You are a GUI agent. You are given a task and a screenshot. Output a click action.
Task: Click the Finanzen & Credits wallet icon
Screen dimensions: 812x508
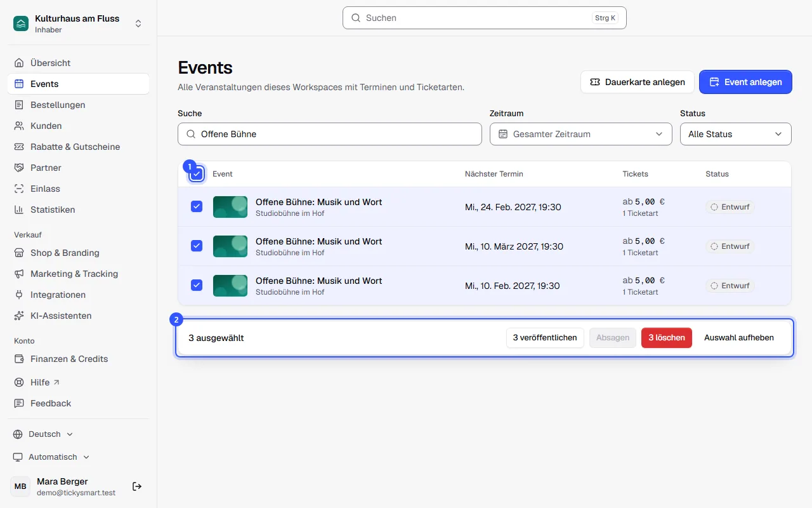pyautogui.click(x=19, y=359)
